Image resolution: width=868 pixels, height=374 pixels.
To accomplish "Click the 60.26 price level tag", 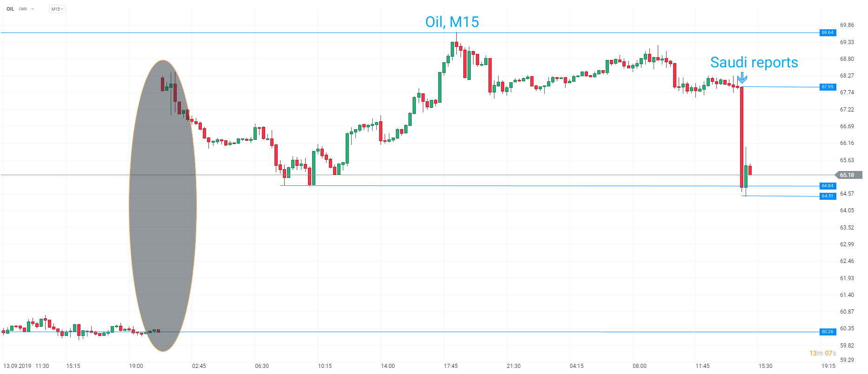I will point(828,332).
